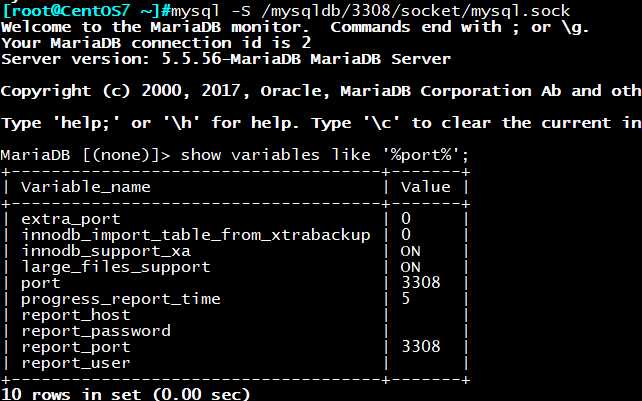Click the 3308 value in the port row
The height and width of the screenshot is (401, 642).
(421, 282)
